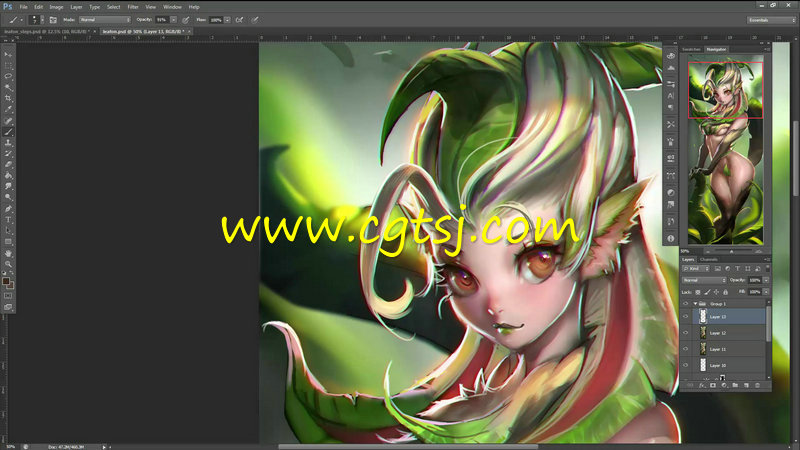Select the Crop tool
800x450 pixels.
(x=8, y=98)
